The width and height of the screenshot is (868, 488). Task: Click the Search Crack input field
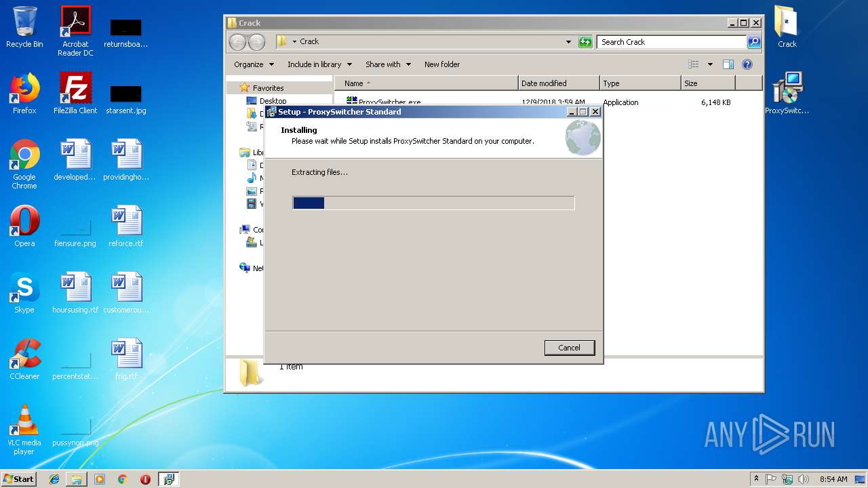coord(671,42)
